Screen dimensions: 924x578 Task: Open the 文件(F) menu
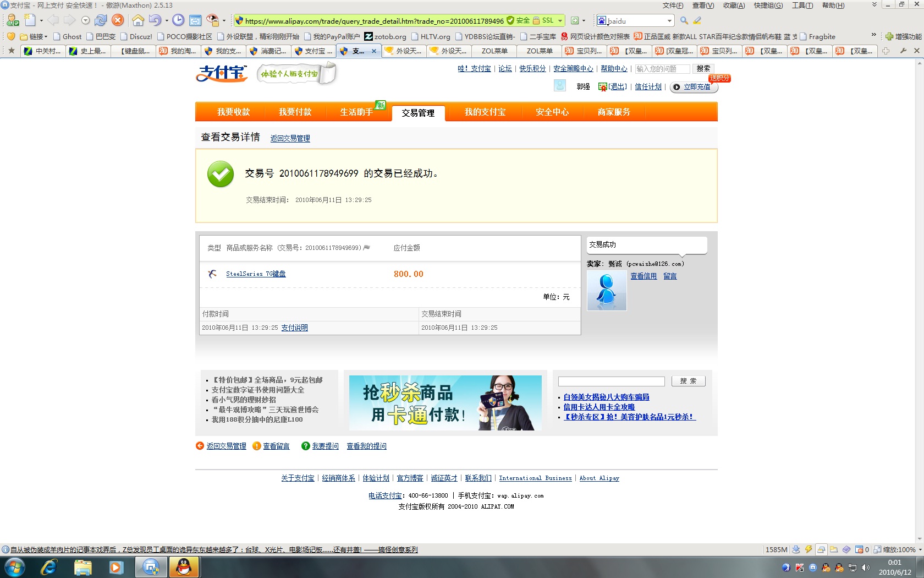point(673,6)
